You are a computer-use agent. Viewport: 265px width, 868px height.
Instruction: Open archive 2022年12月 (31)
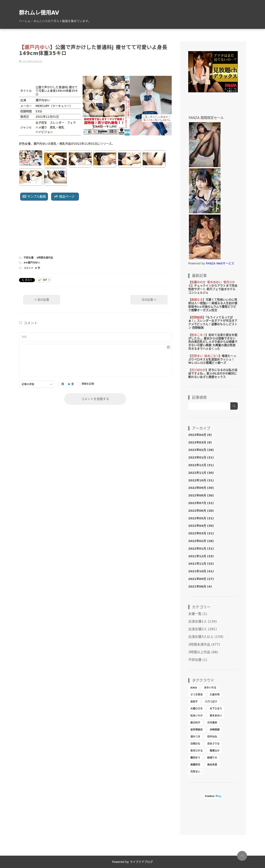(201, 465)
